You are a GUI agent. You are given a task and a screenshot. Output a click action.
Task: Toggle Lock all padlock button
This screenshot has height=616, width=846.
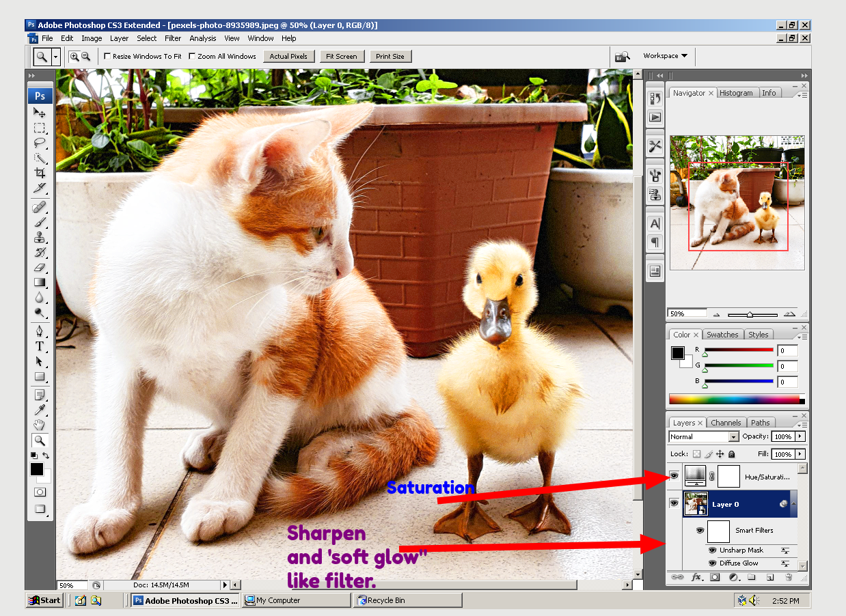click(x=732, y=454)
